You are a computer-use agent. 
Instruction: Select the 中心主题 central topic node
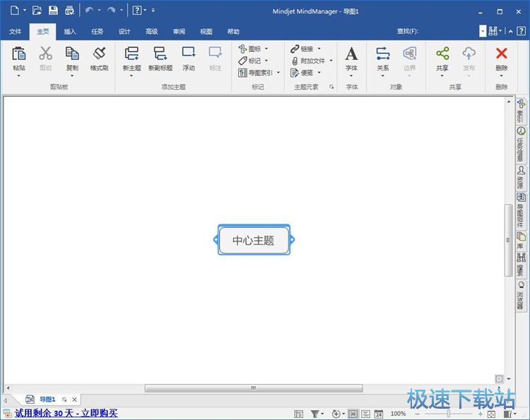(x=254, y=240)
